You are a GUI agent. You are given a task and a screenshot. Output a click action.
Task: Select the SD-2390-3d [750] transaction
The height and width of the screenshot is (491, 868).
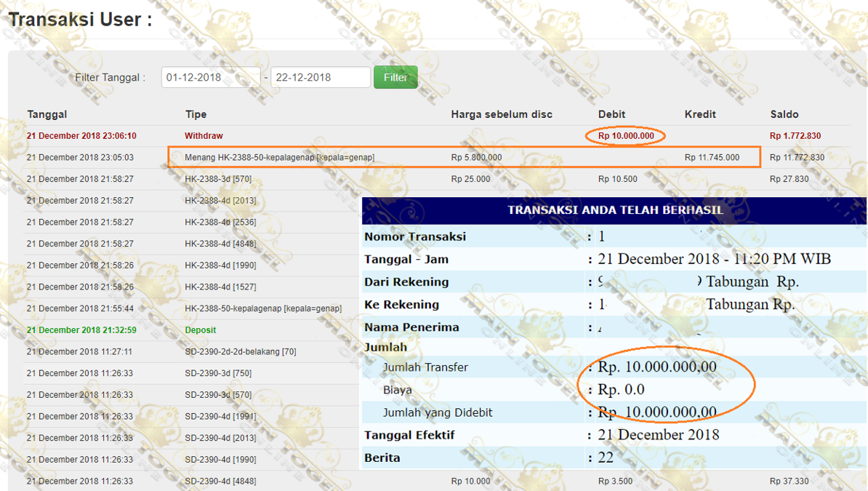(218, 374)
